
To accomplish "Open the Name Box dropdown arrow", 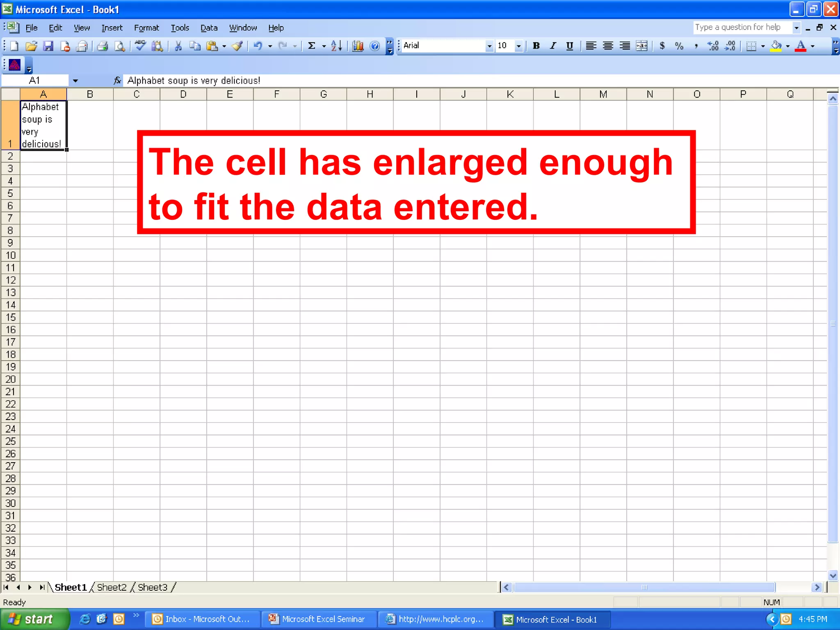I will tap(75, 81).
